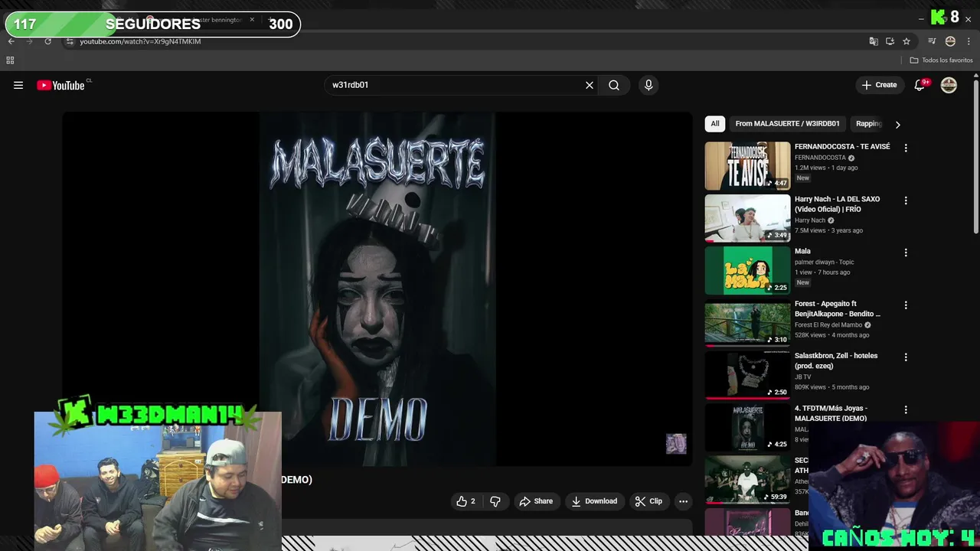Open options menu for the Mala video
The height and width of the screenshot is (551, 980).
pyautogui.click(x=906, y=253)
